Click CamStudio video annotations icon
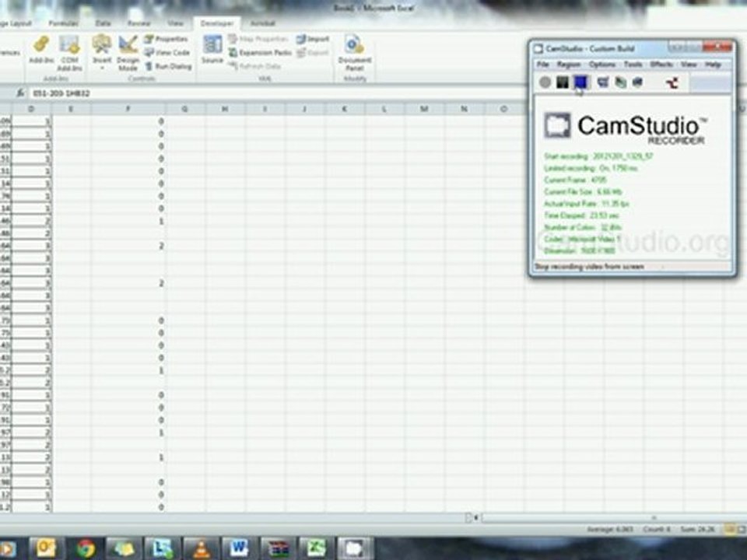The width and height of the screenshot is (747, 560). tap(620, 82)
